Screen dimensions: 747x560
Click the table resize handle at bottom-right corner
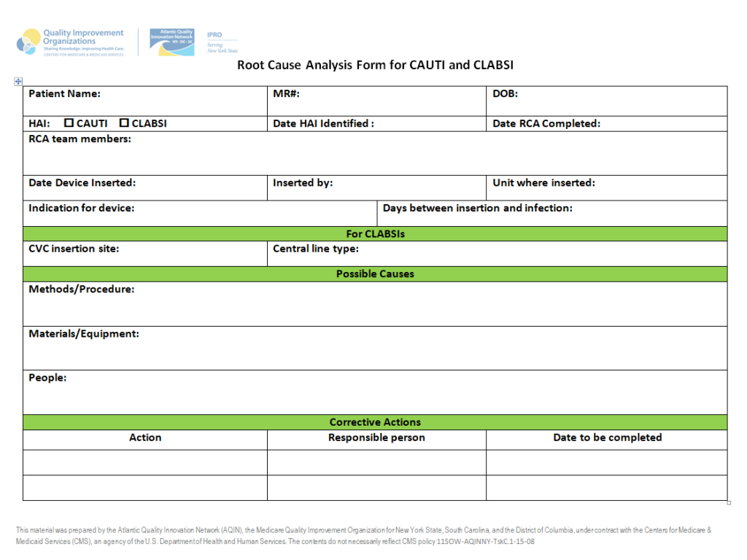point(729,502)
